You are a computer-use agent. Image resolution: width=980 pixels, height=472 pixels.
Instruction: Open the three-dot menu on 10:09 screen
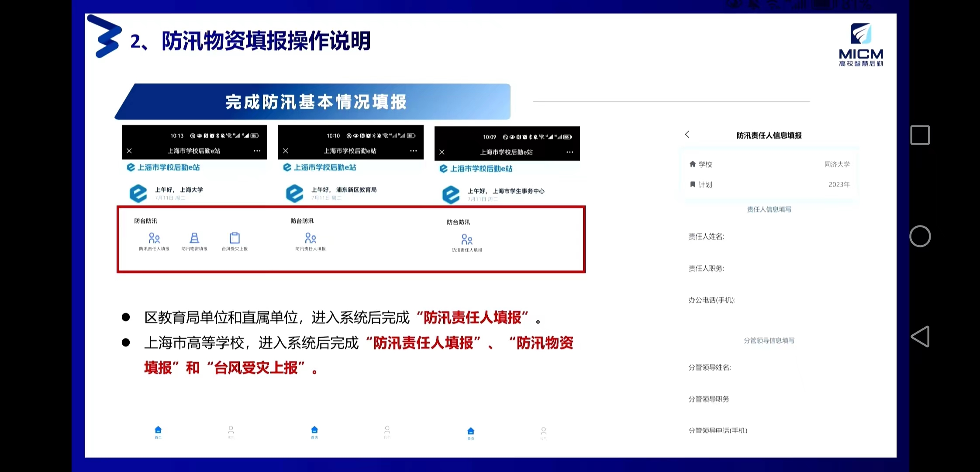[569, 152]
